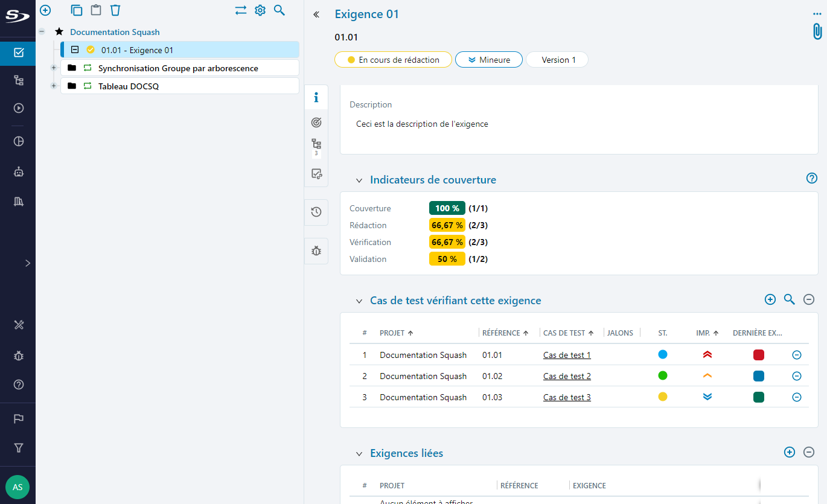
Task: Open the Campaigns workspace play icon
Action: tap(18, 108)
